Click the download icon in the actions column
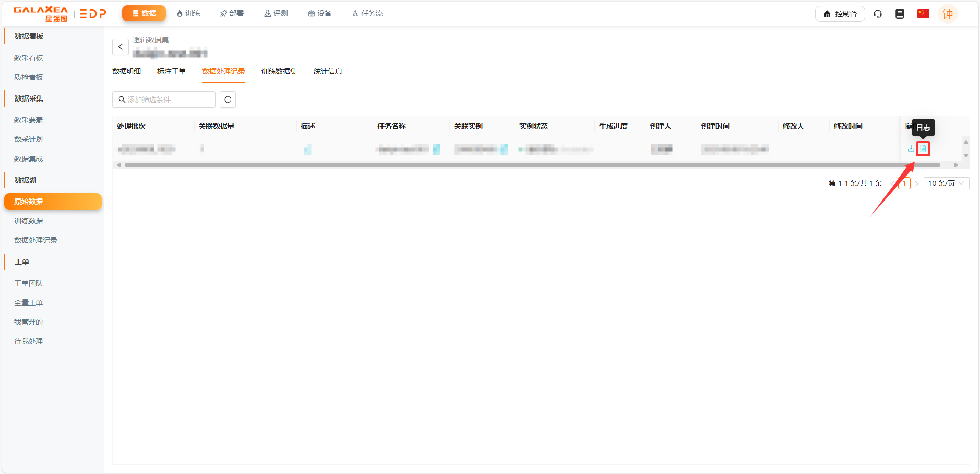Viewport: 980px width, 474px height. point(911,148)
